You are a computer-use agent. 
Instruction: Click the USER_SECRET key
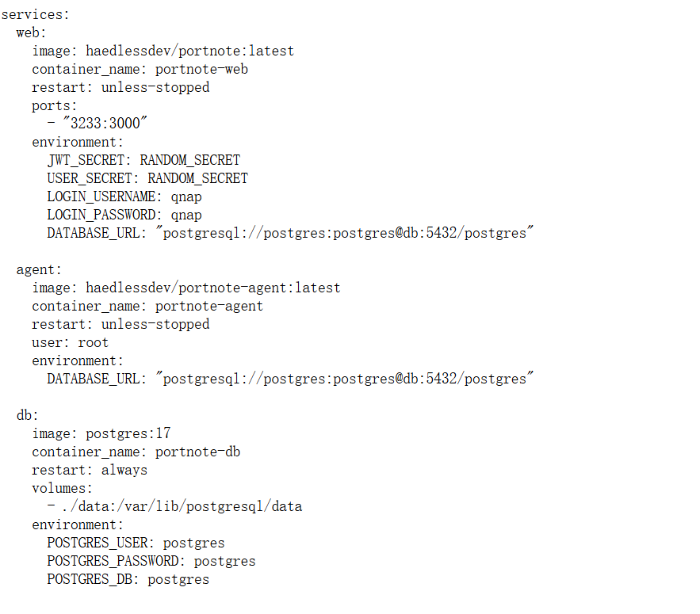click(x=90, y=178)
